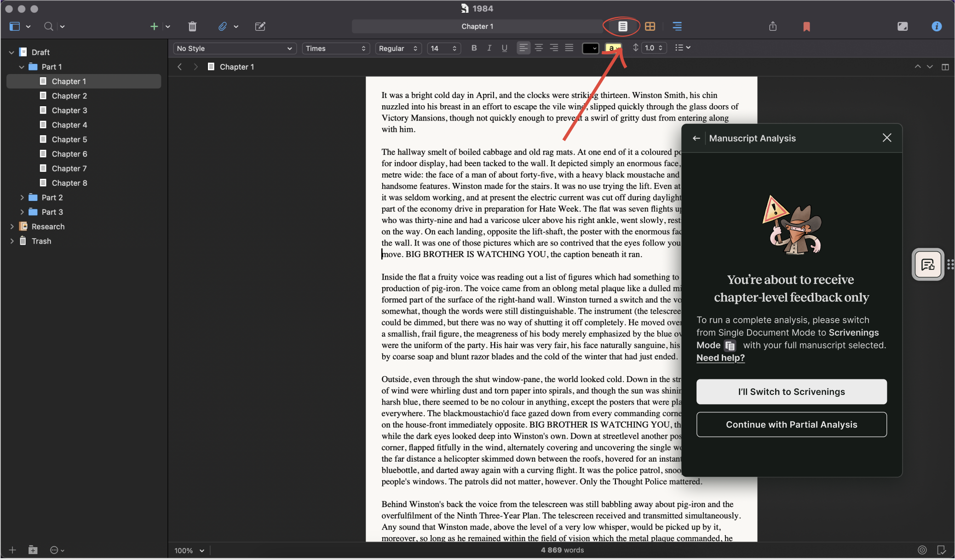Click the floating manuscript feedback widget icon
Viewport: 955px width, 560px height.
tap(927, 264)
